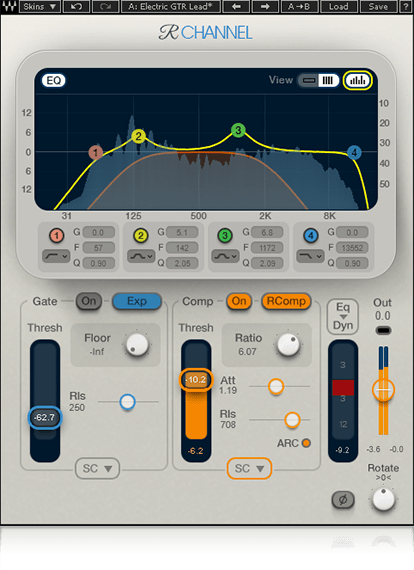Image resolution: width=414 pixels, height=570 pixels.
Task: Toggle band 4 on/off button
Action: click(x=310, y=236)
